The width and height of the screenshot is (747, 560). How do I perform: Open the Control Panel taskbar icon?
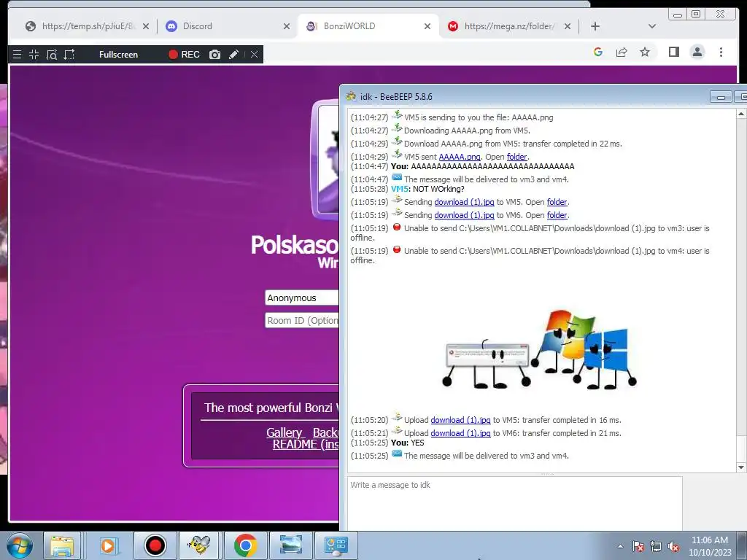pos(336,545)
